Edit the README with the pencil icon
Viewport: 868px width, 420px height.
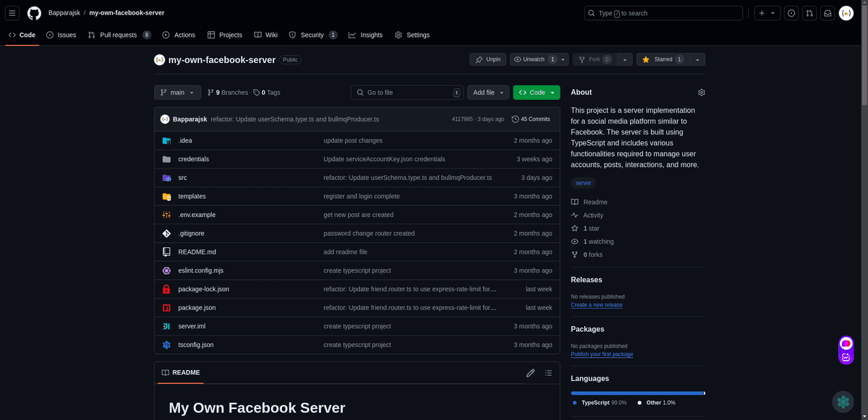tap(530, 372)
